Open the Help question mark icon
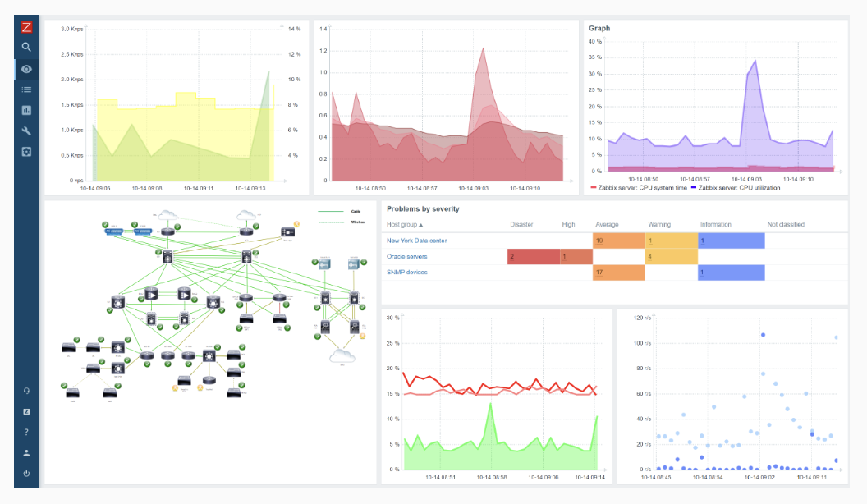Screen dimensions: 867x504 (26, 432)
